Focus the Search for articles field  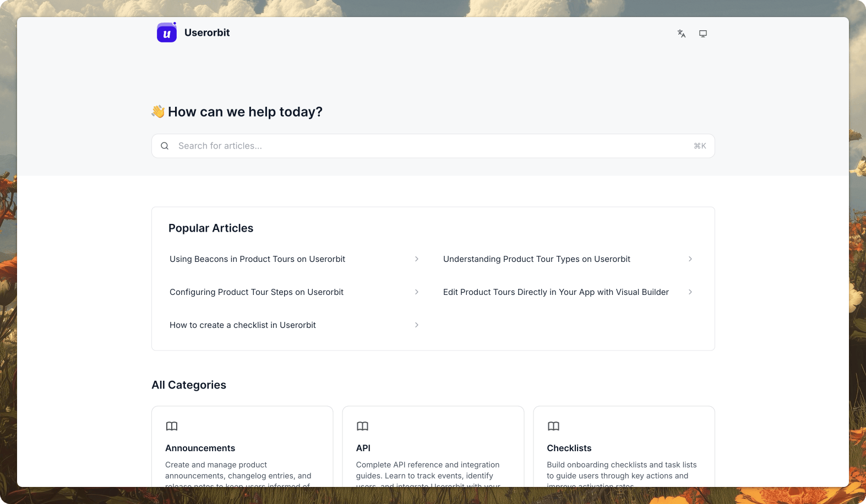coord(433,146)
